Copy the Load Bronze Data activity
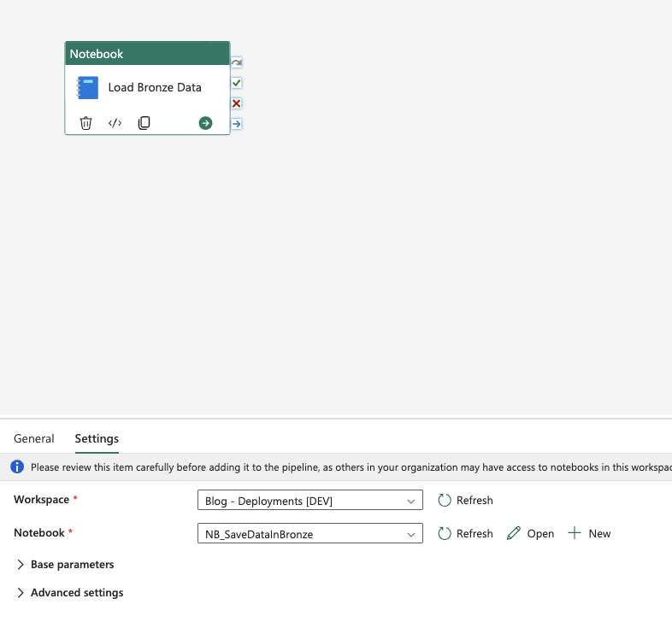The width and height of the screenshot is (672, 622). coord(144,123)
